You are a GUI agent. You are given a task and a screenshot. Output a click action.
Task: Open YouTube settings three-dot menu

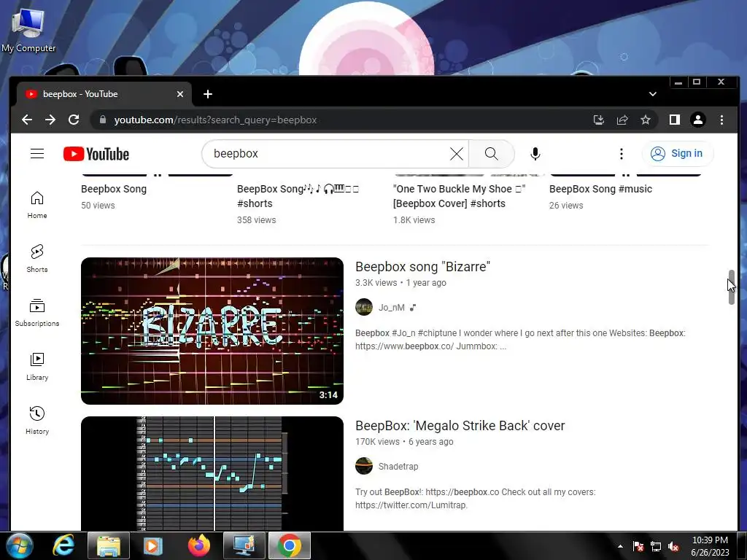(622, 154)
